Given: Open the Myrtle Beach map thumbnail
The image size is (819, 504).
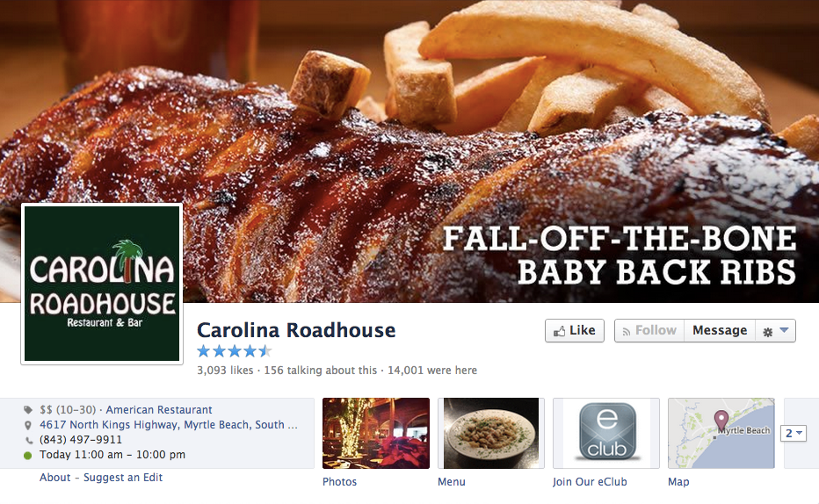Looking at the screenshot, I should click(x=721, y=433).
